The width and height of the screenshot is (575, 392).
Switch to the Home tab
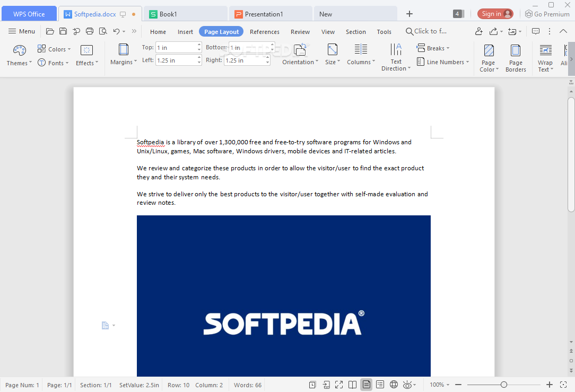(x=158, y=32)
